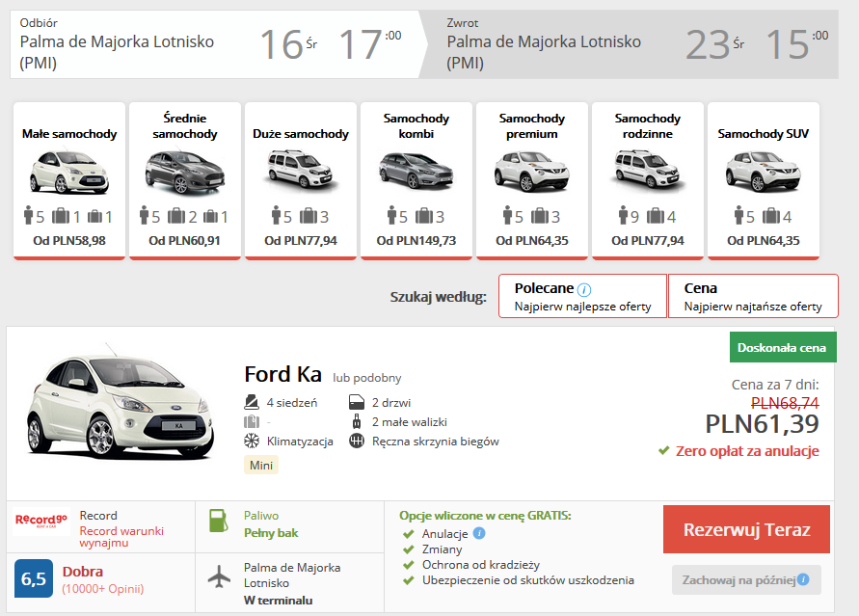Image resolution: width=859 pixels, height=616 pixels.
Task: Open the Samochody SUV category
Action: 763,179
